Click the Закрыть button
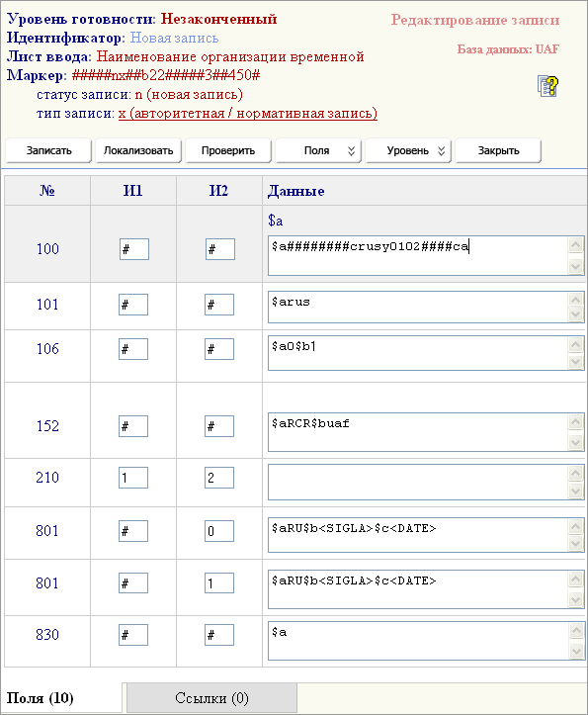Screen dimensions: 588x715 [x=498, y=151]
